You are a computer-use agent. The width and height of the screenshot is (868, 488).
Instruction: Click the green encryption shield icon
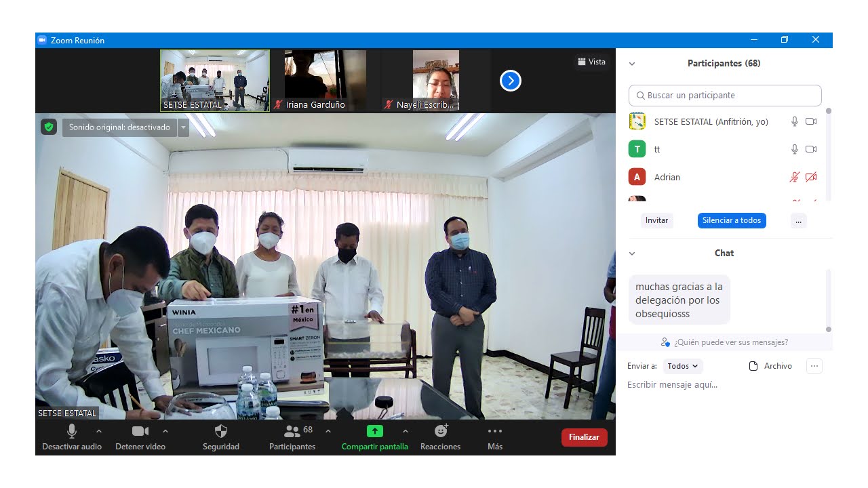(48, 127)
